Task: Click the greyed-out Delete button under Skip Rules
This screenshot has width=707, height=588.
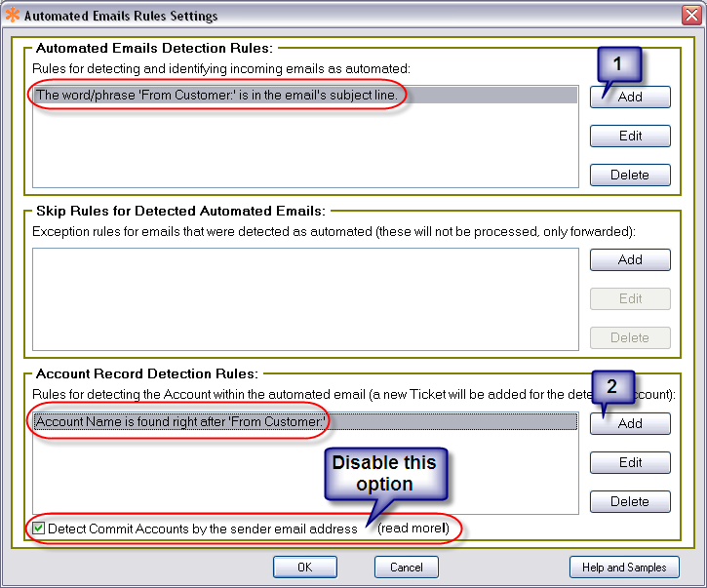Action: click(x=630, y=337)
